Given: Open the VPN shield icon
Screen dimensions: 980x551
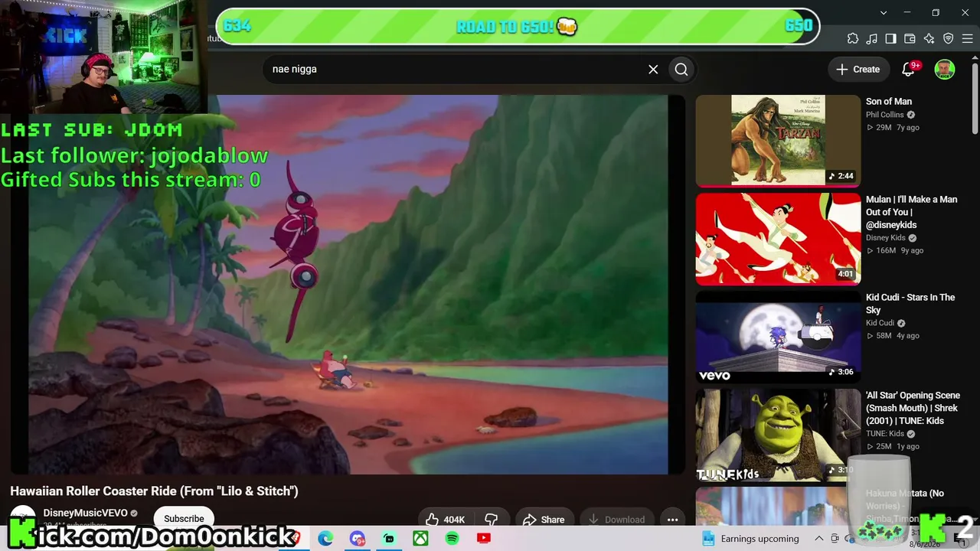Looking at the screenshot, I should point(949,39).
